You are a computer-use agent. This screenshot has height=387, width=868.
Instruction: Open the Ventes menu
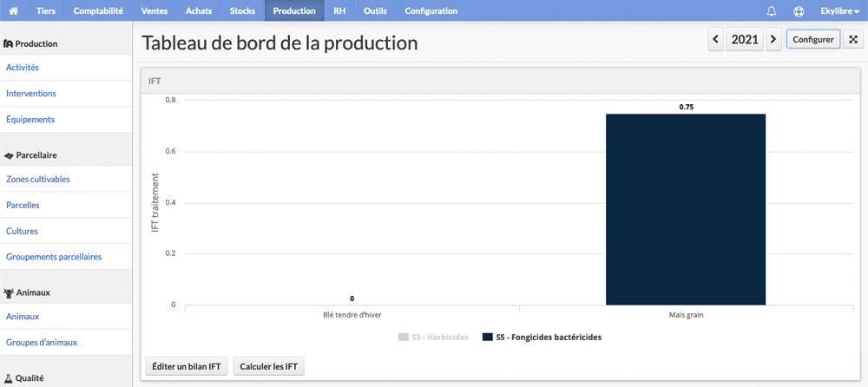(155, 10)
